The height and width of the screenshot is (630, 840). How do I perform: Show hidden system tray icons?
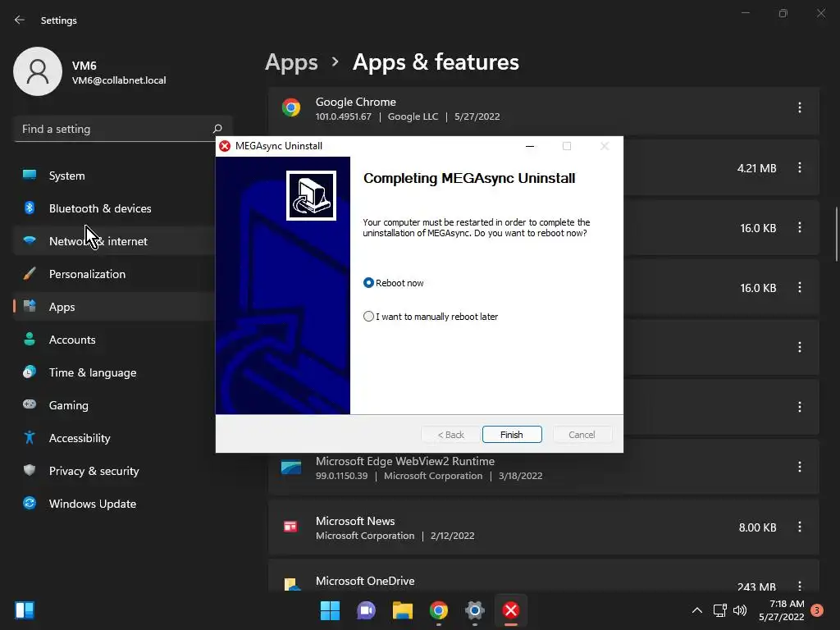pyautogui.click(x=697, y=610)
